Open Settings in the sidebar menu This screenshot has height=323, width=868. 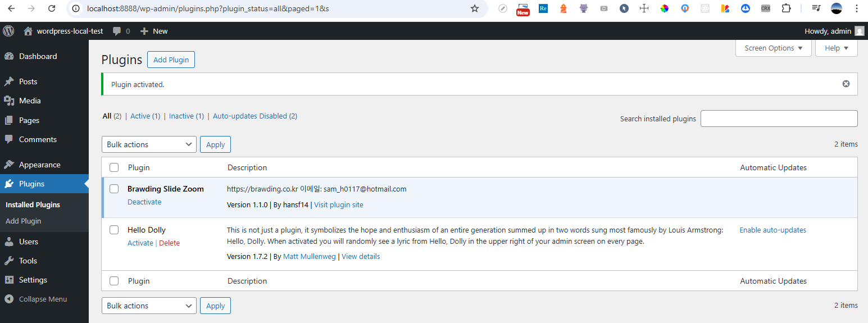tap(33, 280)
